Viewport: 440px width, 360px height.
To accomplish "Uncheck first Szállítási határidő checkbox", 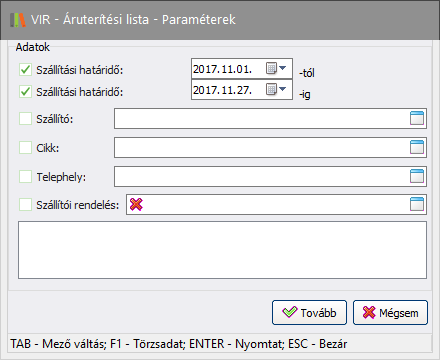I will click(x=25, y=70).
